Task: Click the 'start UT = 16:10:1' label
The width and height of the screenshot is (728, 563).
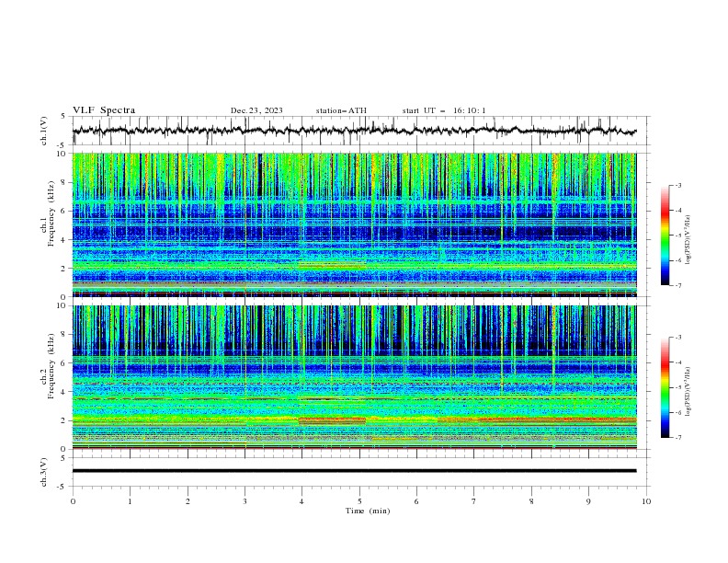Action: pyautogui.click(x=444, y=110)
